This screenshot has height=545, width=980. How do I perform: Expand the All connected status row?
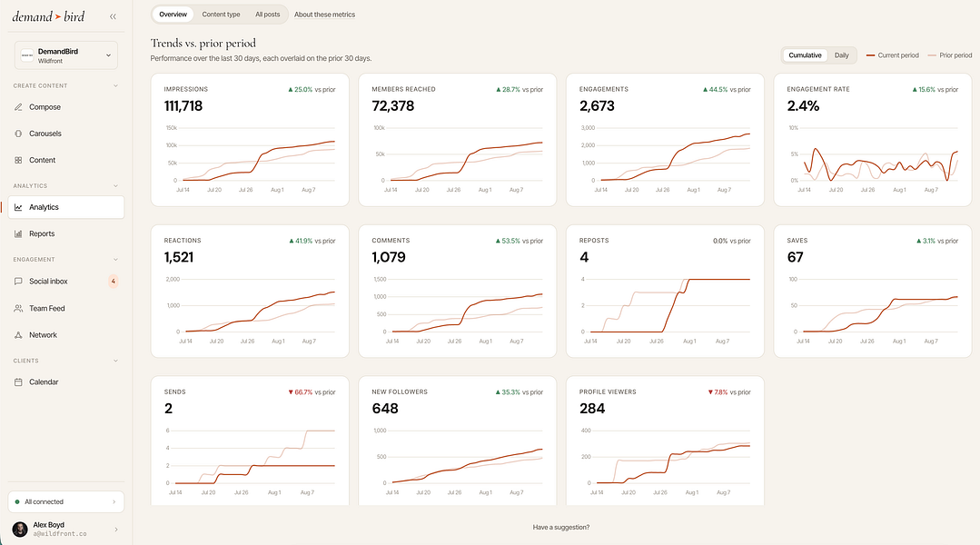coord(65,502)
